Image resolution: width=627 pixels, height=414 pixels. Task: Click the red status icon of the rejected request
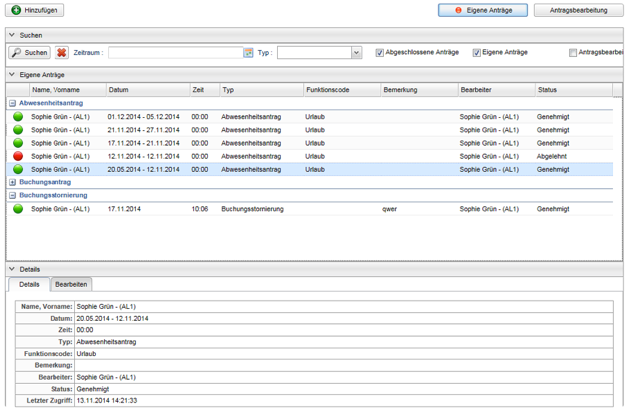(x=18, y=156)
